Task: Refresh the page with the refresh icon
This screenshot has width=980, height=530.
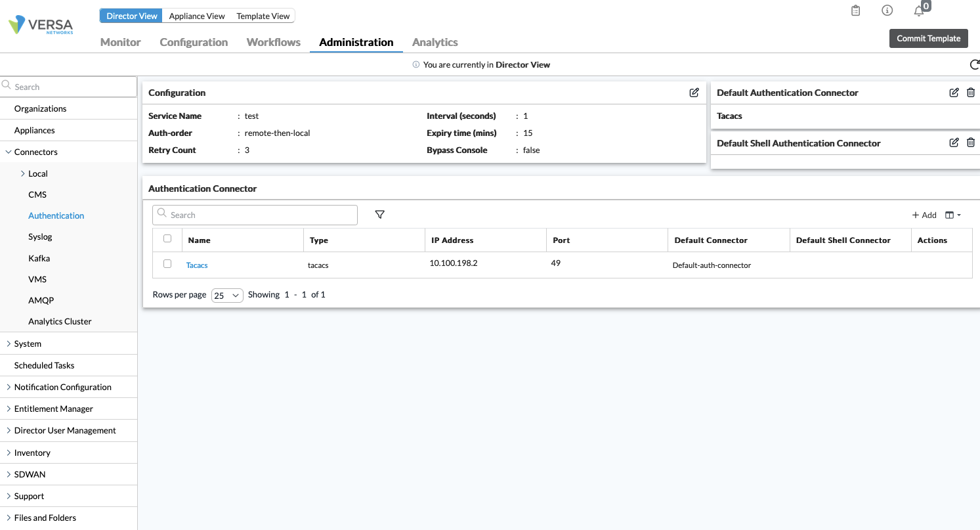Action: click(x=974, y=64)
